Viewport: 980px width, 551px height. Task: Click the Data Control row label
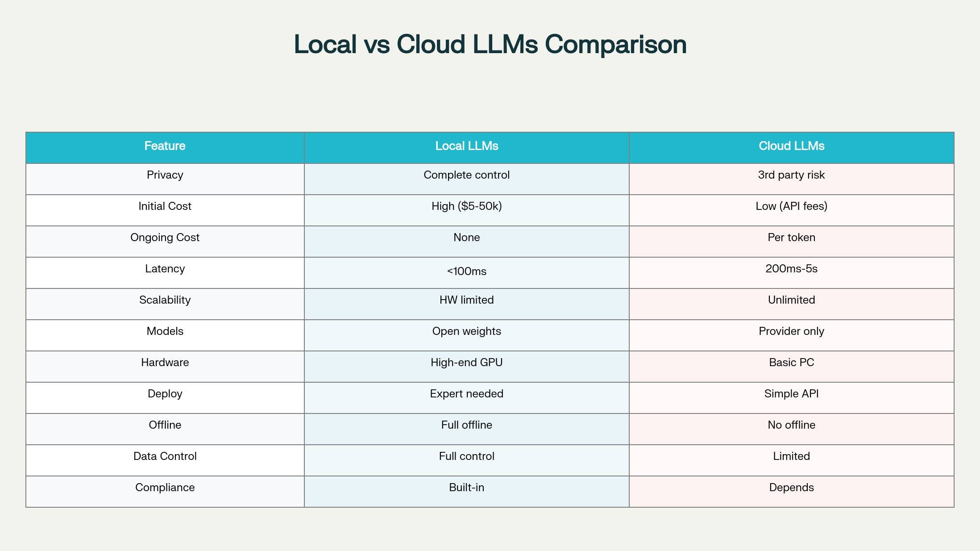click(165, 456)
